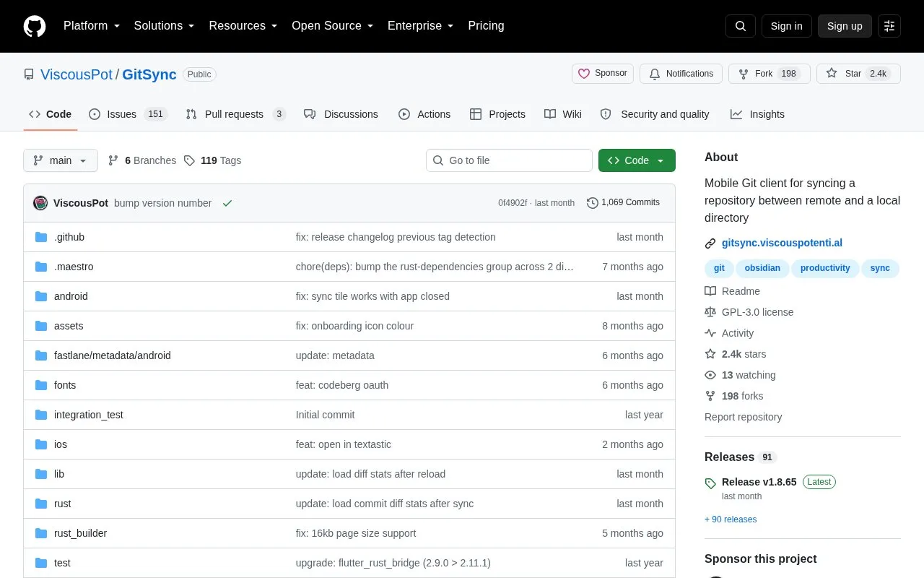This screenshot has height=578, width=924.
Task: Click the Report repository link
Action: point(743,417)
